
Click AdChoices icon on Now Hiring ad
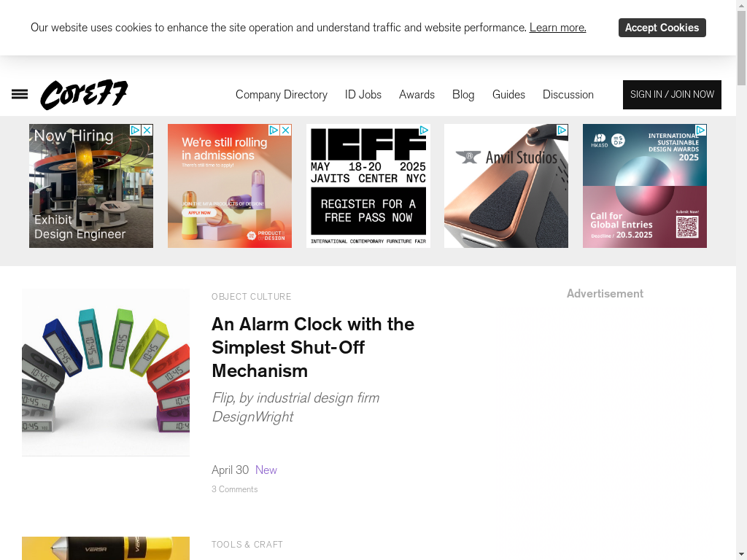coord(135,130)
